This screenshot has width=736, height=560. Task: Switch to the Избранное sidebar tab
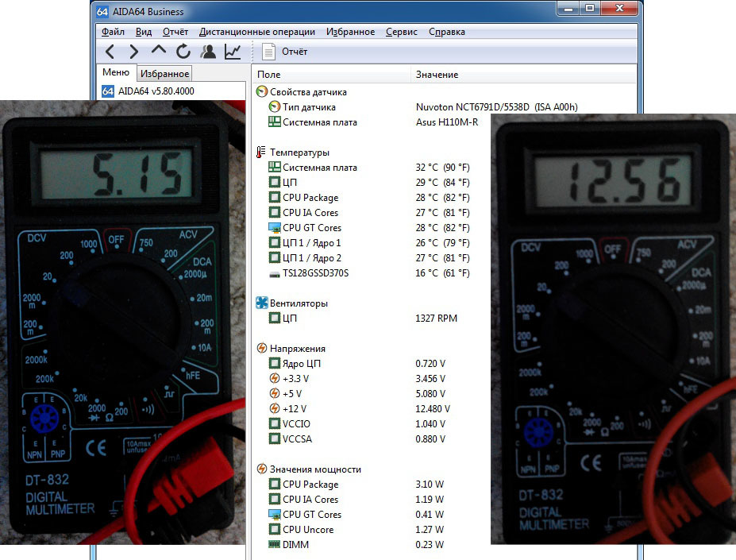pyautogui.click(x=165, y=74)
